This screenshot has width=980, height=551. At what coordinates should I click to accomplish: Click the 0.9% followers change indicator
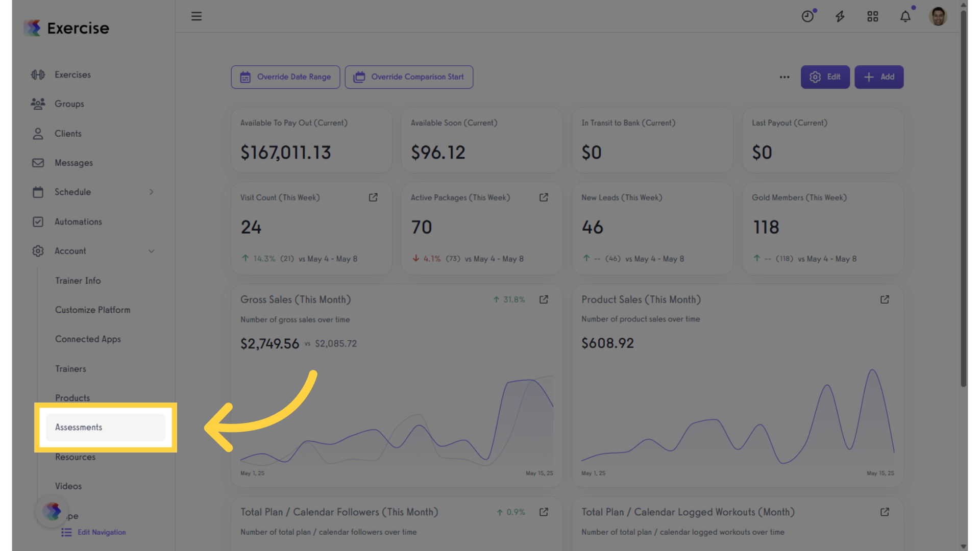pyautogui.click(x=511, y=512)
